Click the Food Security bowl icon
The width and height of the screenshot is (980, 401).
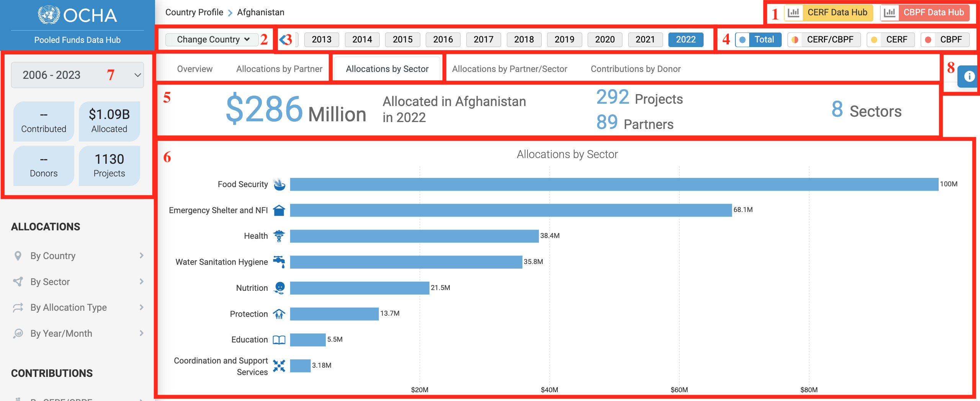pos(279,184)
